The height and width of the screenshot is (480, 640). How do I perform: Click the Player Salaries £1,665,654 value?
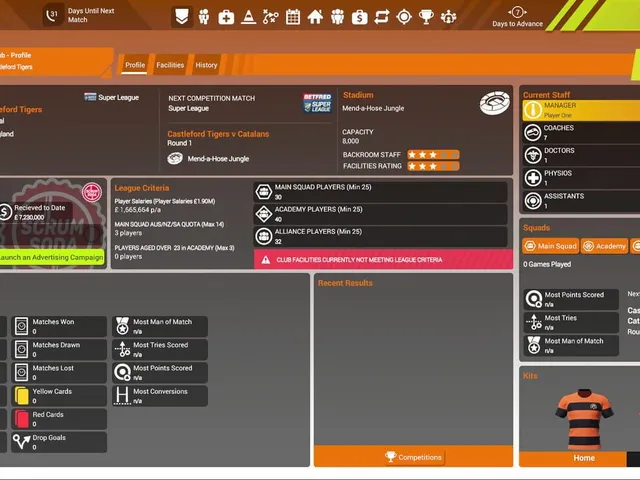click(x=138, y=210)
